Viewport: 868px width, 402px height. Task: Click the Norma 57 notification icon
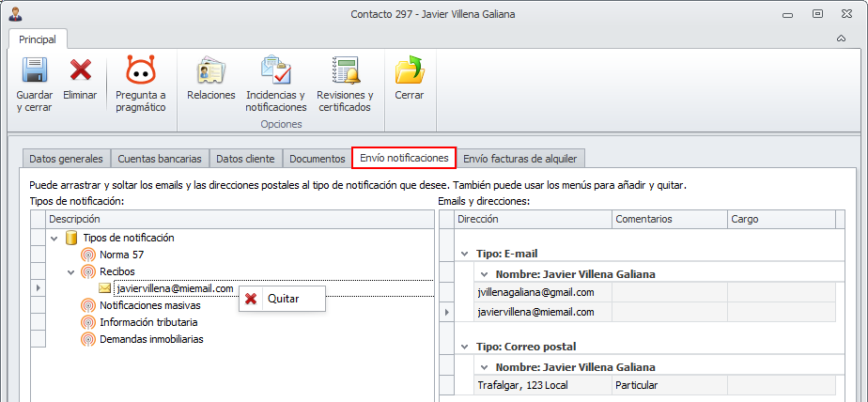pos(87,255)
